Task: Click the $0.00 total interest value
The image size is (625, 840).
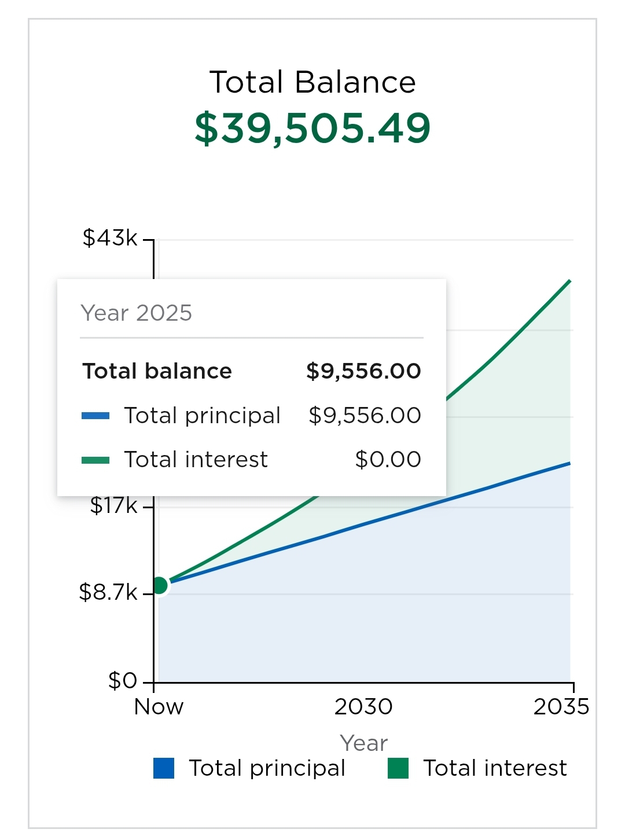Action: [x=388, y=460]
